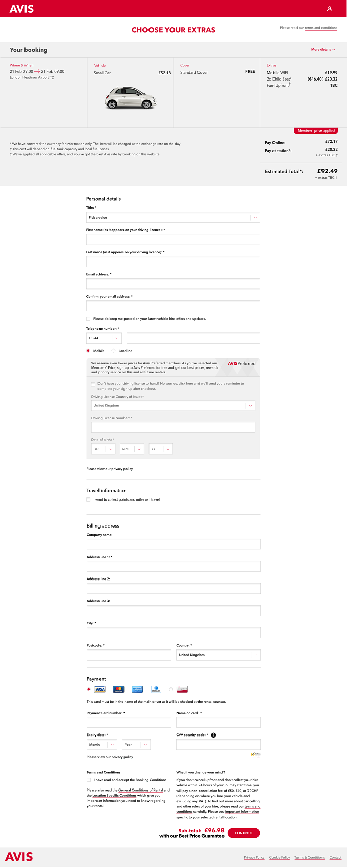This screenshot has width=347, height=868.
Task: Expand More details in Your booking
Action: click(x=324, y=50)
